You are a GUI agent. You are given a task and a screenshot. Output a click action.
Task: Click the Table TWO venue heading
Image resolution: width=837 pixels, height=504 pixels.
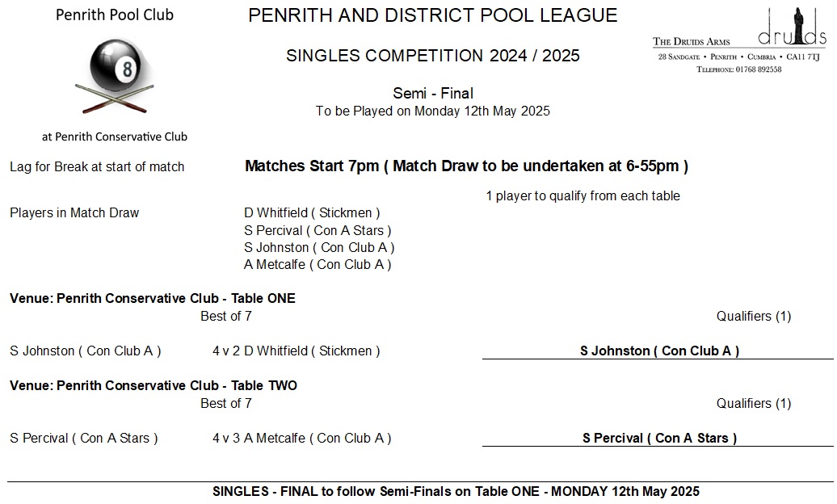pos(154,385)
